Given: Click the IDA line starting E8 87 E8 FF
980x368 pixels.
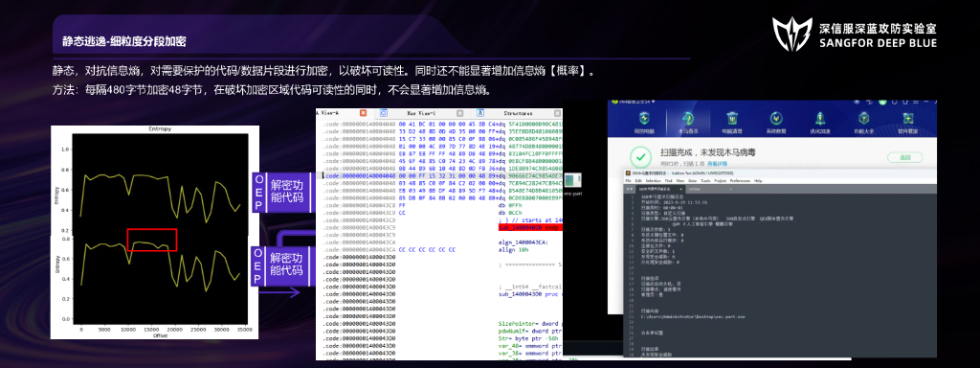Looking at the screenshot, I should tap(442, 153).
